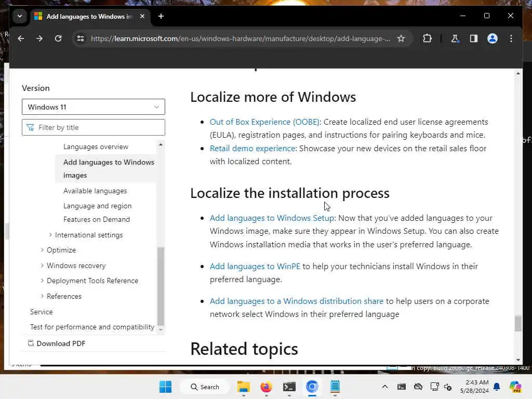The image size is (532, 399).
Task: Expand Deployment Tools Reference node
Action: pos(42,281)
